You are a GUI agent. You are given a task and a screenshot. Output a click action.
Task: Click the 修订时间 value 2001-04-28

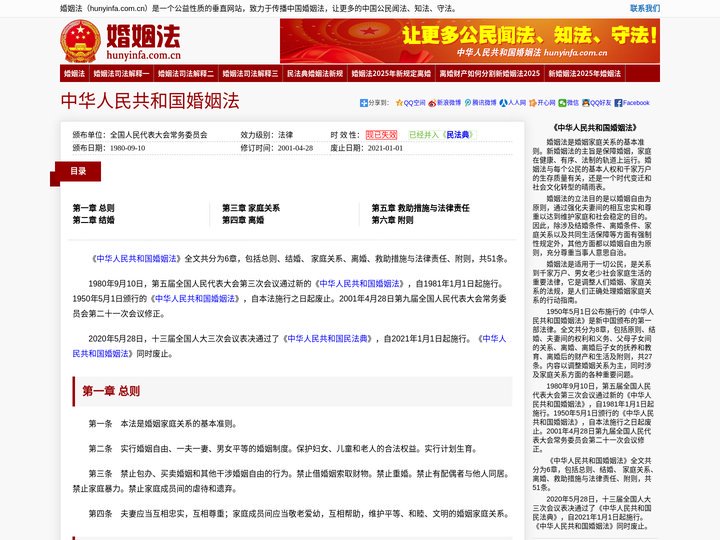295,148
